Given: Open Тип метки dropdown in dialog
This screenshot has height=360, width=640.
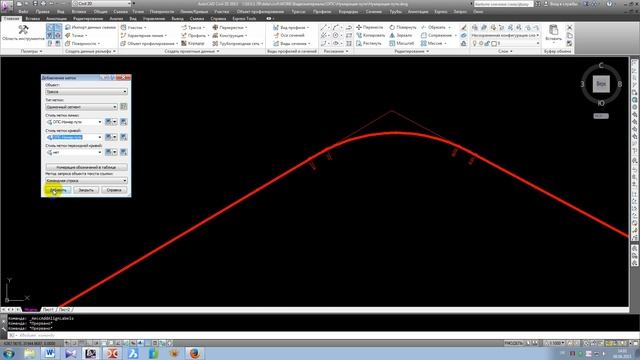Looking at the screenshot, I should click(81, 107).
